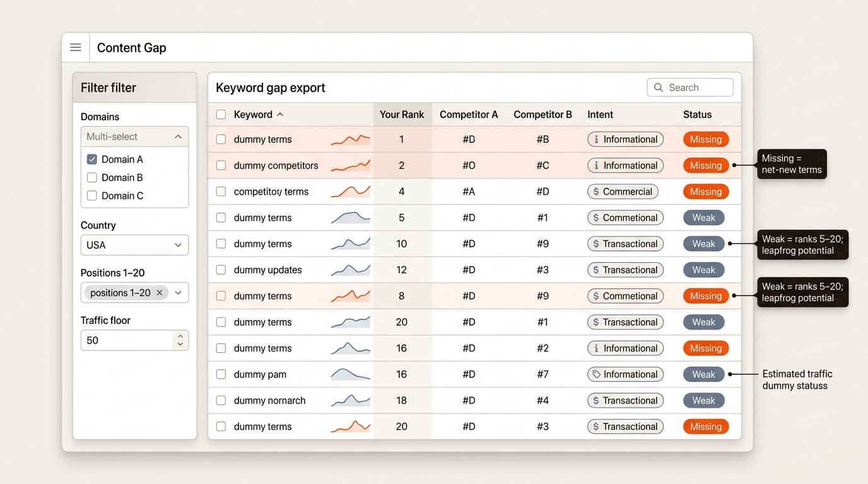
Task: Open the hamburger menu beside Content Gap
Action: (x=76, y=47)
